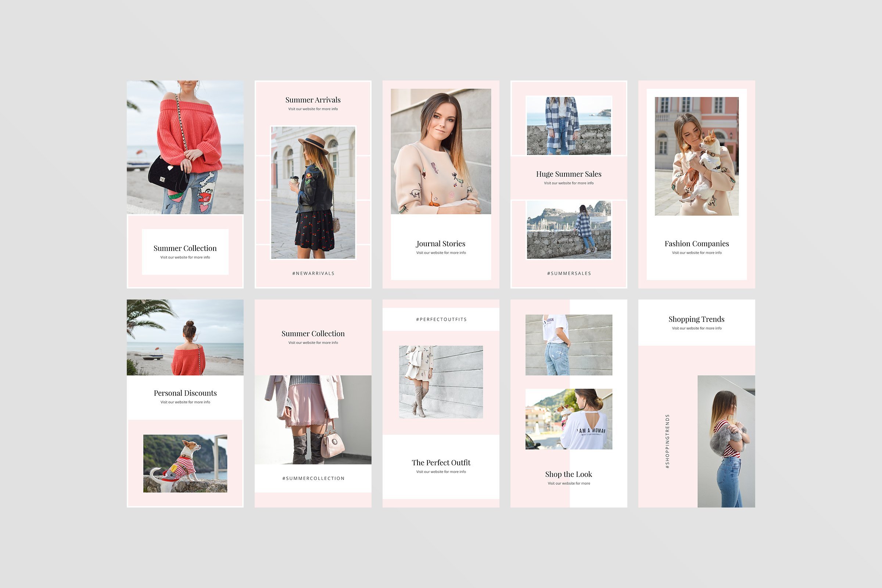The width and height of the screenshot is (882, 588).
Task: Click the striped top and jeans photo
Action: click(x=727, y=441)
